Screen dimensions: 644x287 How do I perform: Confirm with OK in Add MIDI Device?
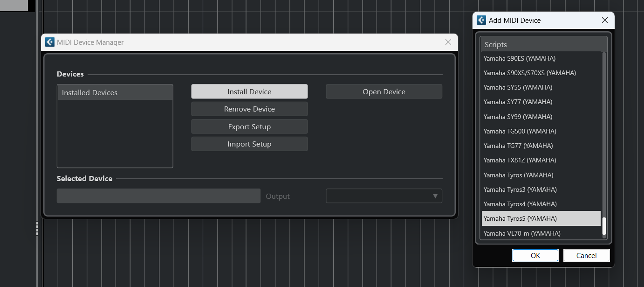tap(535, 255)
